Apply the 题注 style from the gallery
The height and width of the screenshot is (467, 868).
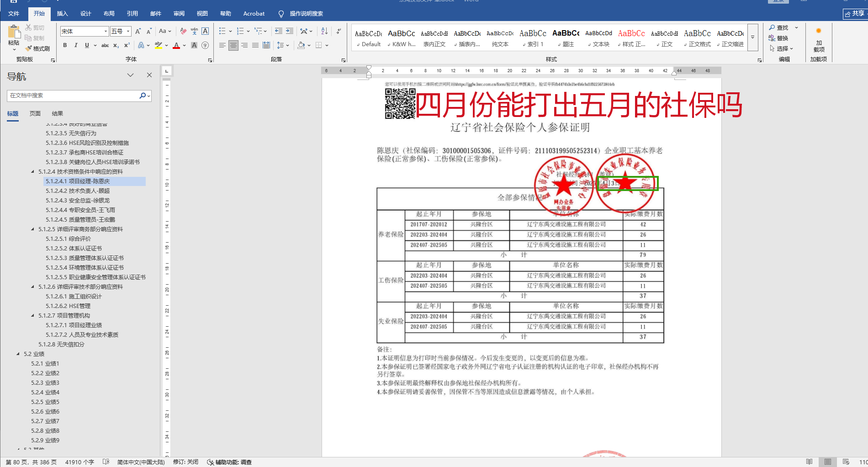click(x=566, y=37)
